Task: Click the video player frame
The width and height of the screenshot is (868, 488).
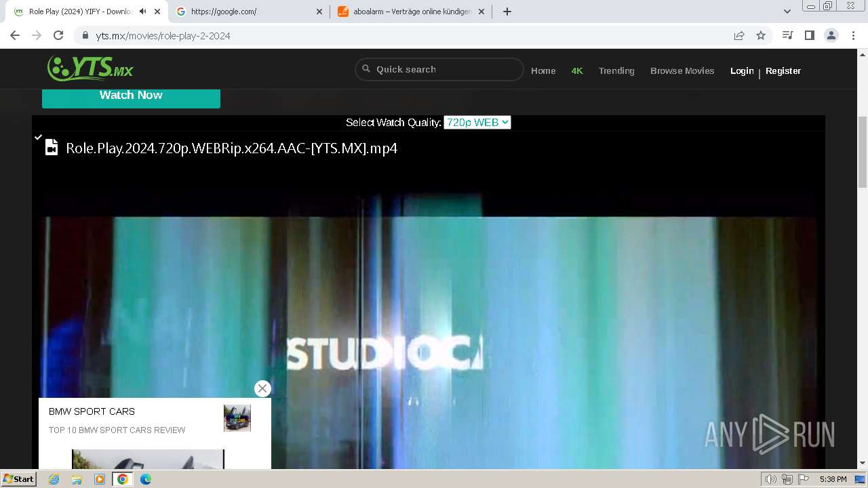Action: (x=429, y=298)
